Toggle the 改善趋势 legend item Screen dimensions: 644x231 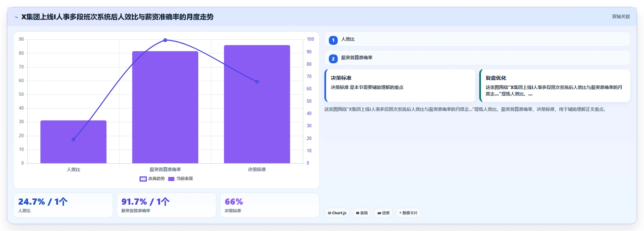click(152, 179)
